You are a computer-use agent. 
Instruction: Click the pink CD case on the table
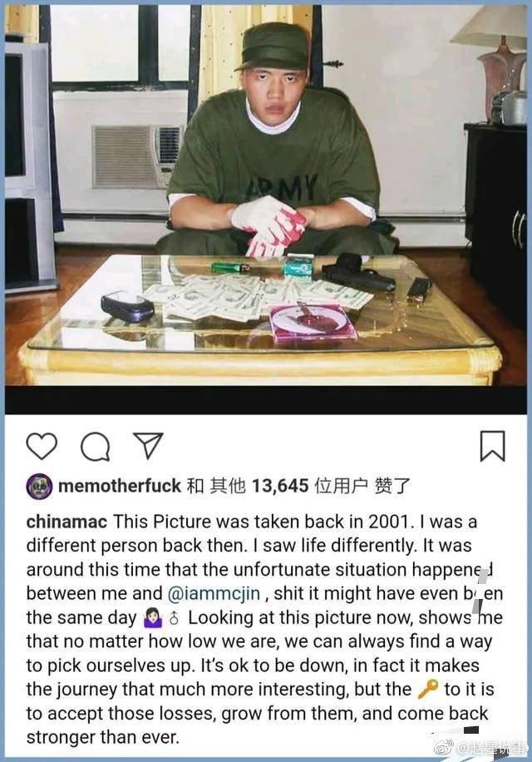tap(313, 322)
